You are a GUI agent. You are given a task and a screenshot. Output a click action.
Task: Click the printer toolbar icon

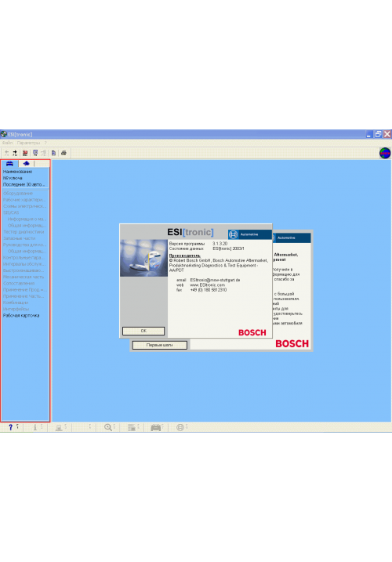click(x=64, y=153)
